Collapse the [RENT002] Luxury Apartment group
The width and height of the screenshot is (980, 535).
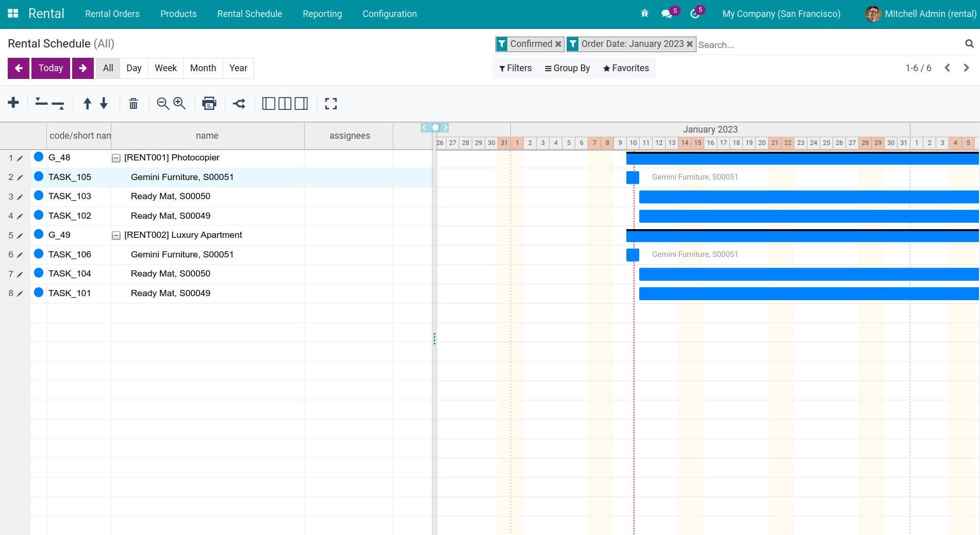point(117,236)
